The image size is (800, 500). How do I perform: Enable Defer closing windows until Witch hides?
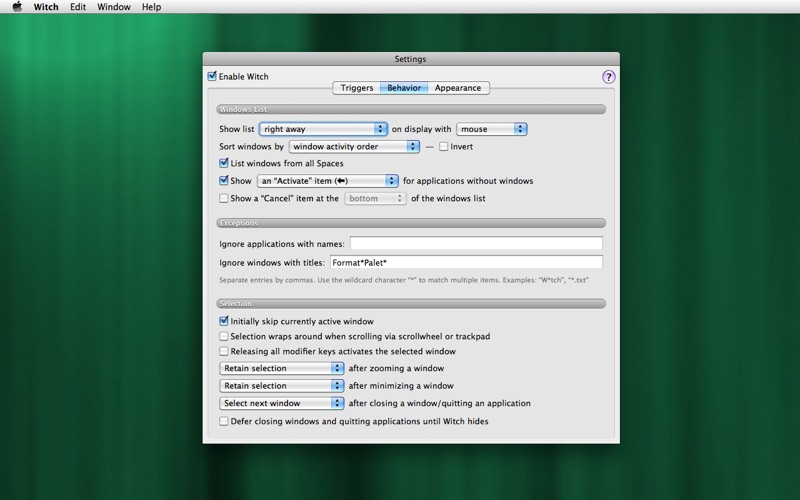[224, 422]
